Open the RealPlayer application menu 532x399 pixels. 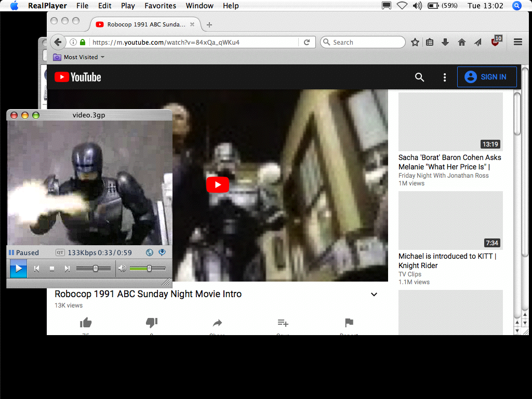(x=47, y=5)
